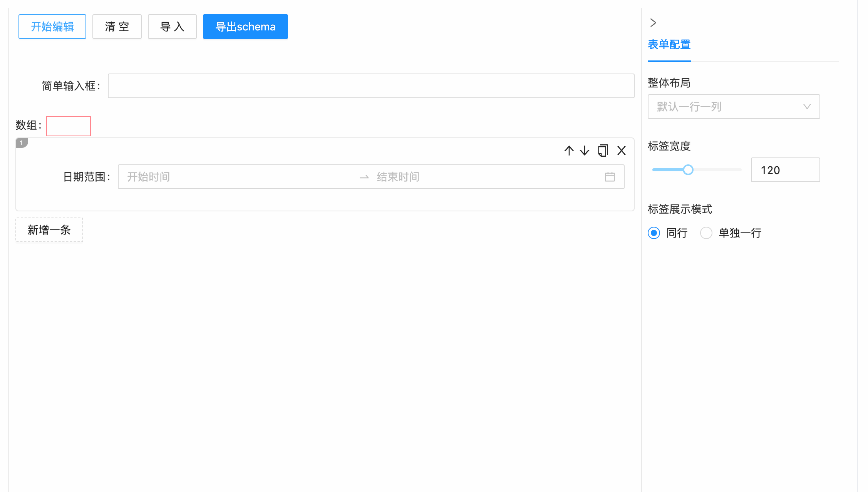This screenshot has width=868, height=492.
Task: Open the calendar via the calendar icon
Action: point(610,177)
